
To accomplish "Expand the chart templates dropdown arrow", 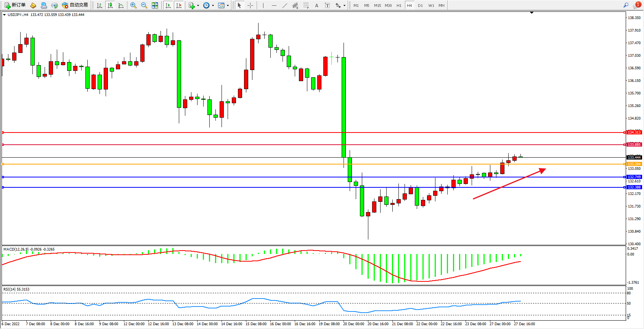I will pyautogui.click(x=228, y=6).
